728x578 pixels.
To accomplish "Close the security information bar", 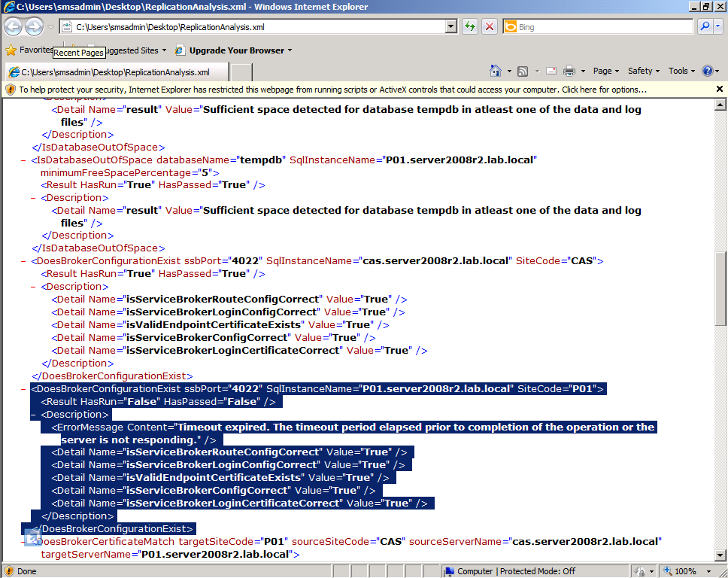I will pyautogui.click(x=720, y=89).
